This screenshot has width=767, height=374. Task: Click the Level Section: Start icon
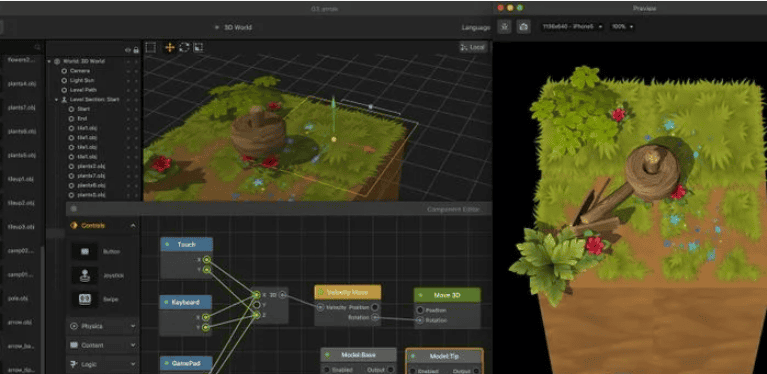tap(64, 100)
